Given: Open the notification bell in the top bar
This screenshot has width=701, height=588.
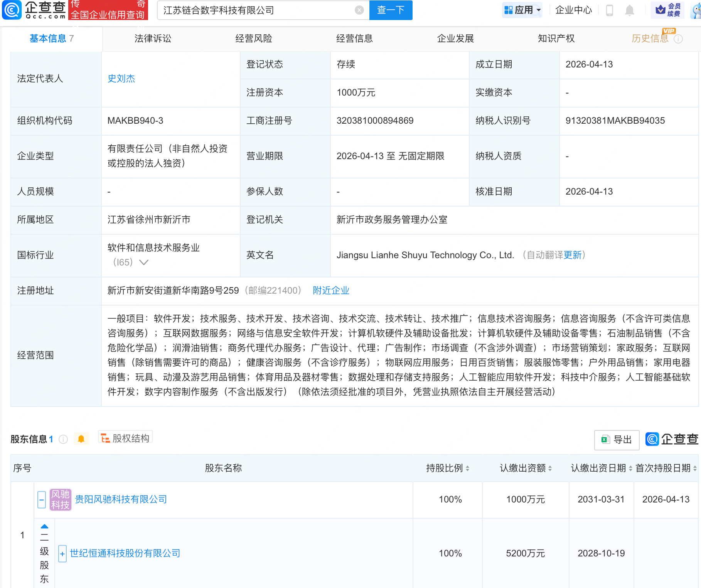Looking at the screenshot, I should coord(630,10).
